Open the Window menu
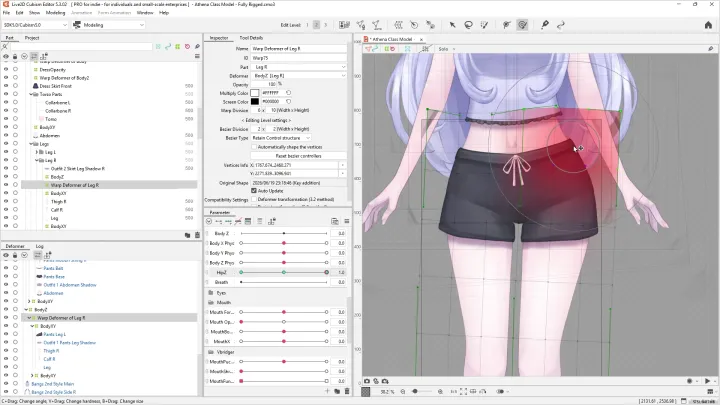The image size is (720, 405). tap(145, 13)
